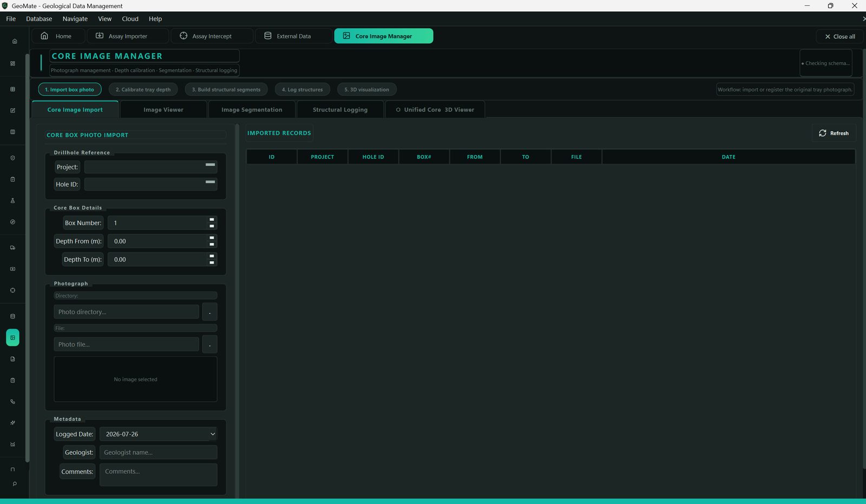
Task: Select the magnifier search icon in left sidebar
Action: click(x=15, y=484)
